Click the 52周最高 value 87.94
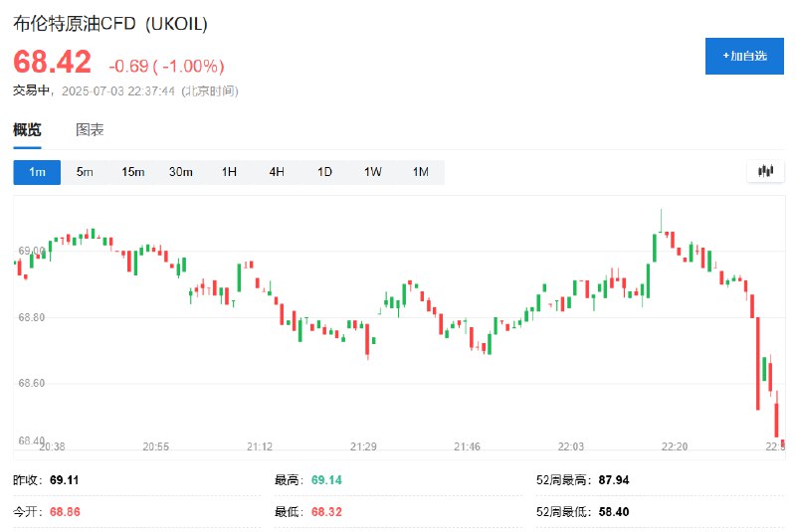The image size is (796, 532). tap(614, 480)
